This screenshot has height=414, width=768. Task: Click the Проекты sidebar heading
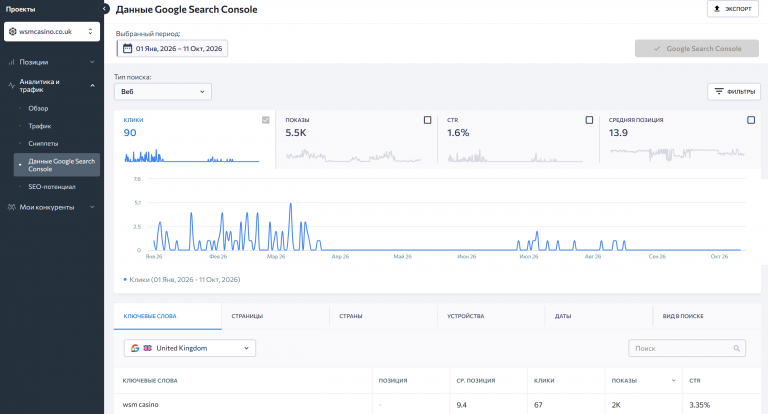(x=21, y=9)
